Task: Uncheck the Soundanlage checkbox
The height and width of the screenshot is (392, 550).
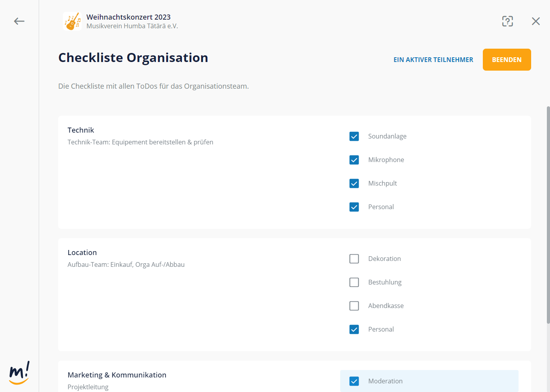Action: [354, 136]
